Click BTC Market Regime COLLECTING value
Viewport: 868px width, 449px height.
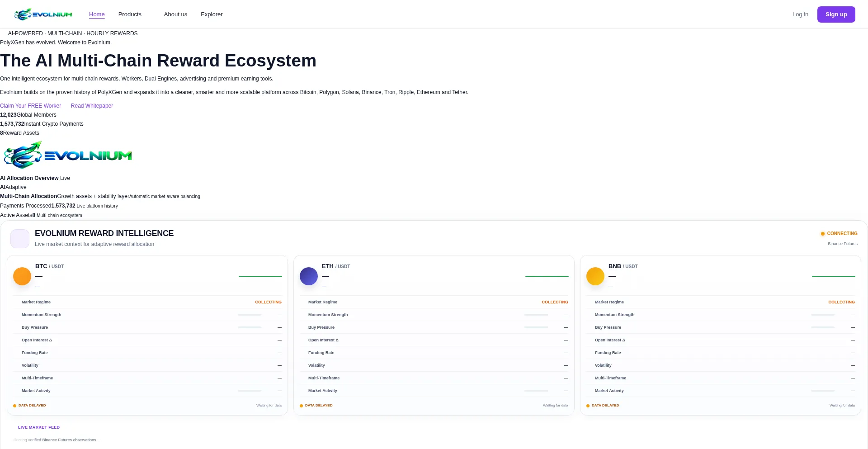(x=268, y=302)
